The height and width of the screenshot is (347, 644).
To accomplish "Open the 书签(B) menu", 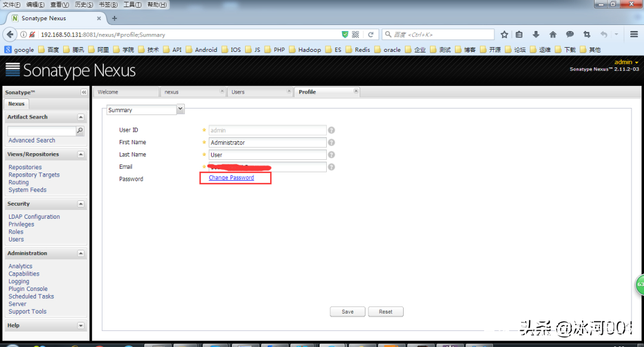I will click(108, 5).
